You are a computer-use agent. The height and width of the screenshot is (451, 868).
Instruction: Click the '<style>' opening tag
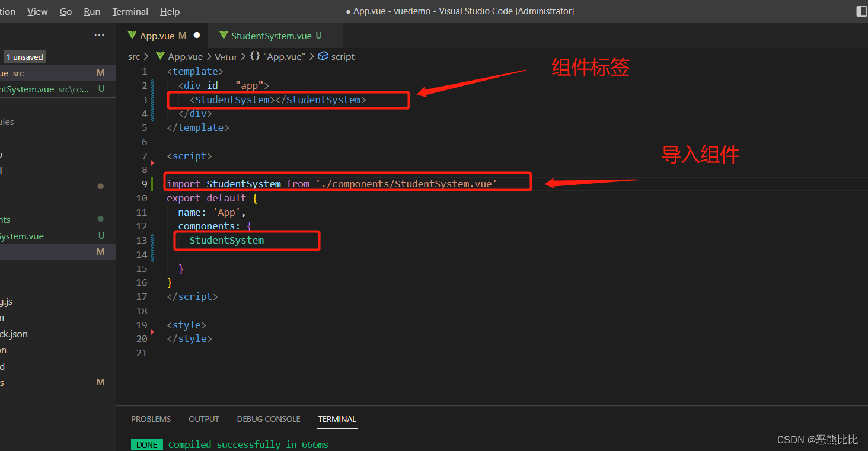click(x=187, y=325)
